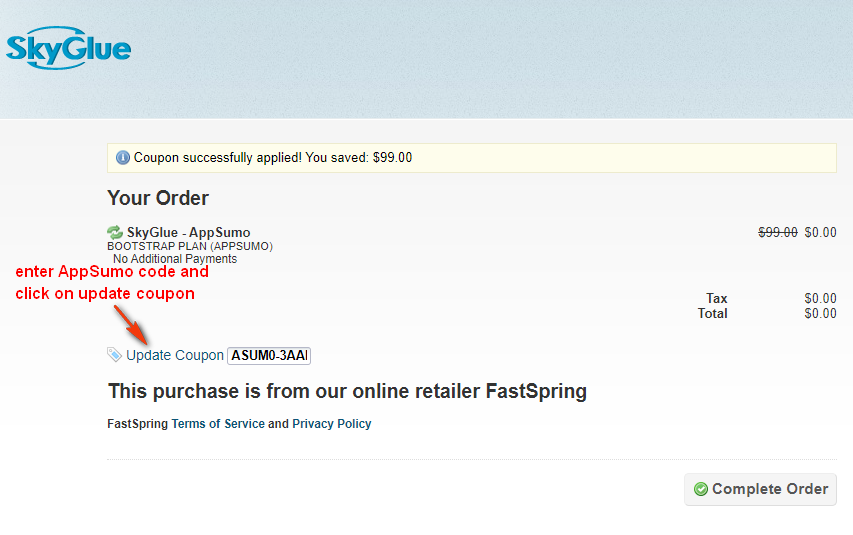Click the Update Coupon link
The image size is (853, 535).
pos(175,355)
